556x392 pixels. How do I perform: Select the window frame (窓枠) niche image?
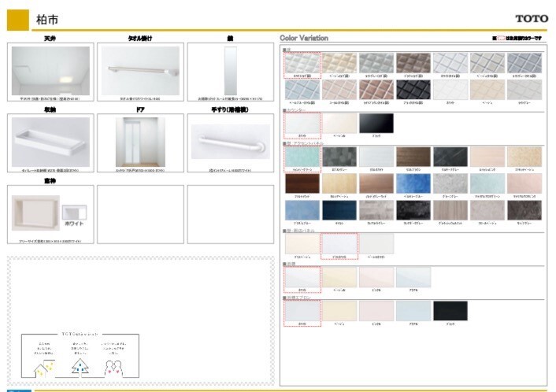pyautogui.click(x=36, y=213)
